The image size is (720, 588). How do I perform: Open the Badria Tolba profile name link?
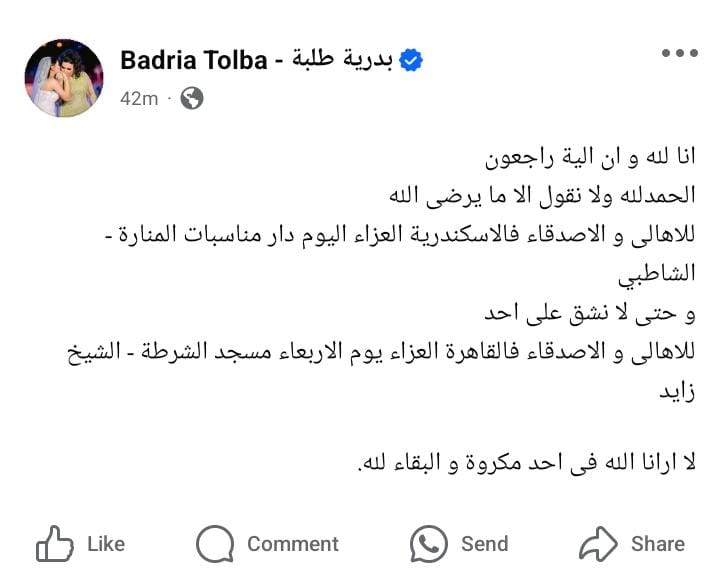[x=193, y=60]
